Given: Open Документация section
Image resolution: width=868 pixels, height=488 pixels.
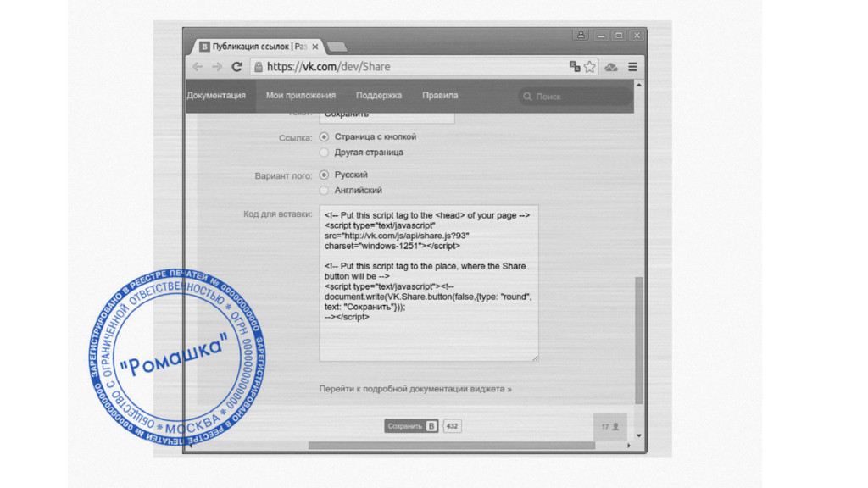Looking at the screenshot, I should (x=216, y=95).
